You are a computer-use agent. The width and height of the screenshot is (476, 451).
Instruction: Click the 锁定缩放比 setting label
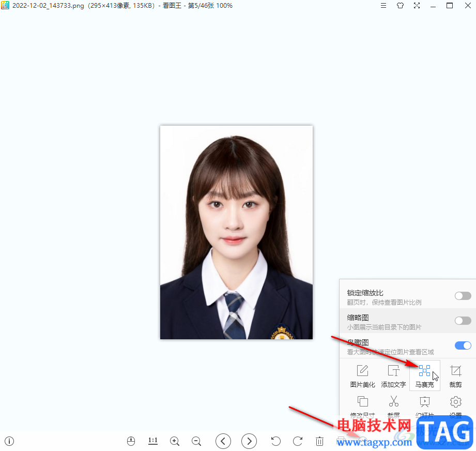pos(365,293)
